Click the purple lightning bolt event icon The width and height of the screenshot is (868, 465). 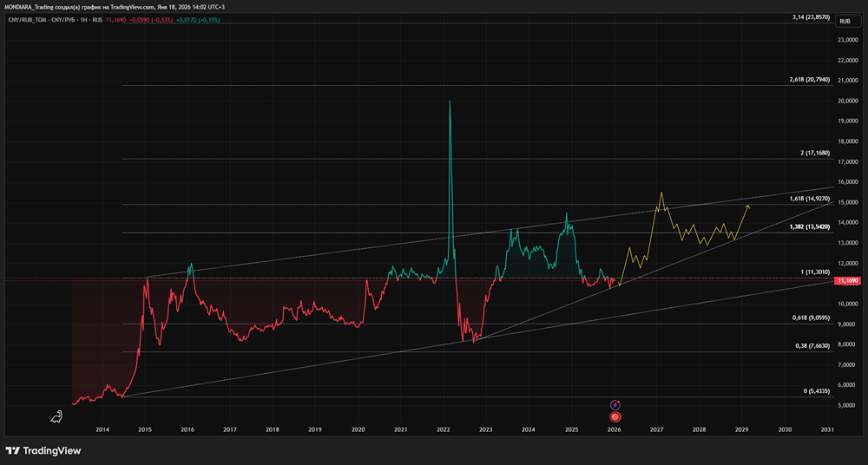pyautogui.click(x=615, y=405)
